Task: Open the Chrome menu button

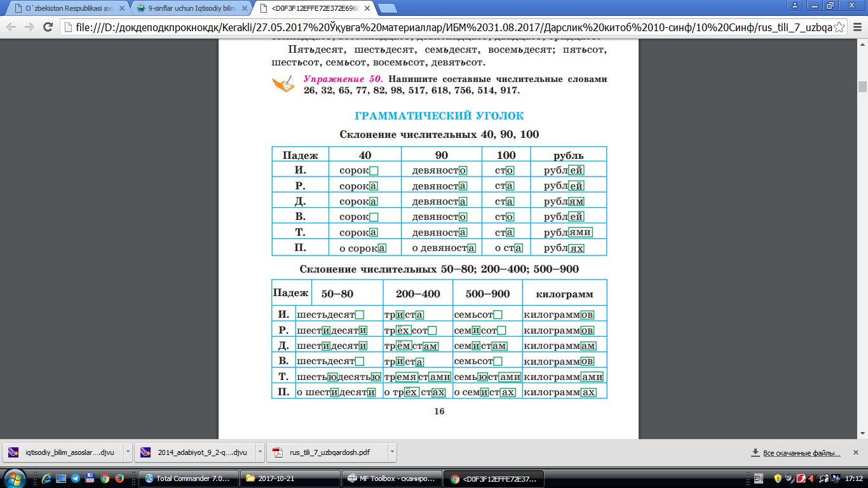Action: [857, 27]
